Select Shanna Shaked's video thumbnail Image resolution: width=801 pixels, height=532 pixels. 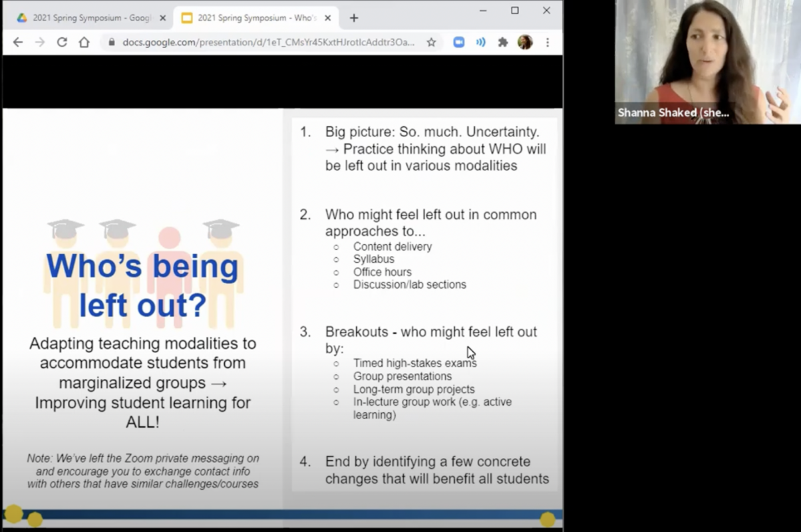(707, 62)
